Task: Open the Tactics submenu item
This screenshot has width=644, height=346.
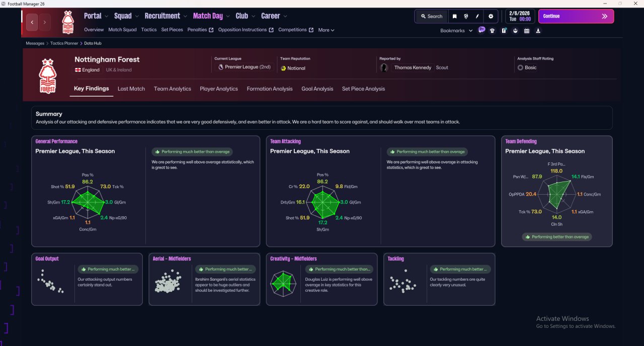Action: coord(149,30)
